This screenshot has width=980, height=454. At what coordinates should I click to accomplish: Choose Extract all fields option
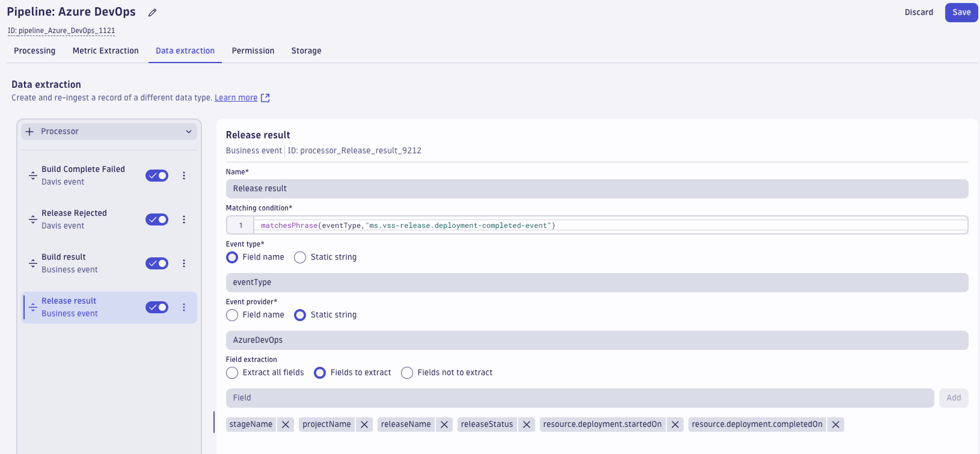232,373
